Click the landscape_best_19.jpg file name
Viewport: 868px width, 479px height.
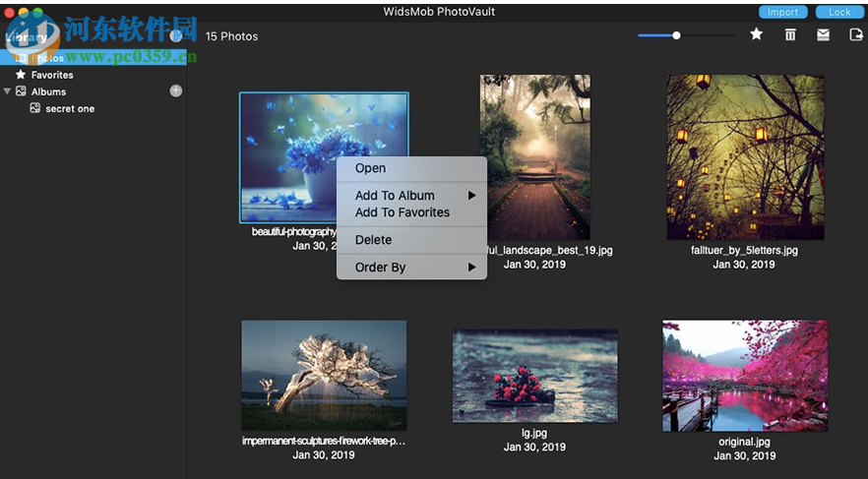549,250
